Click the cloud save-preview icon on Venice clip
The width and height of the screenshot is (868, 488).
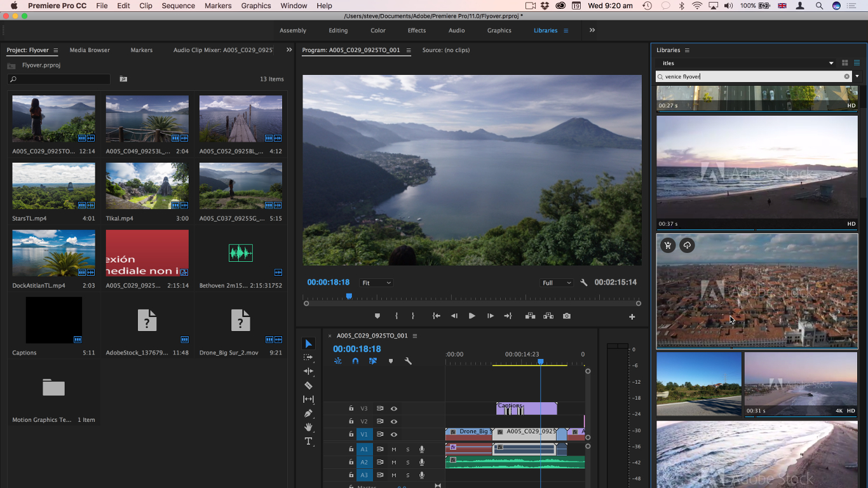click(687, 245)
